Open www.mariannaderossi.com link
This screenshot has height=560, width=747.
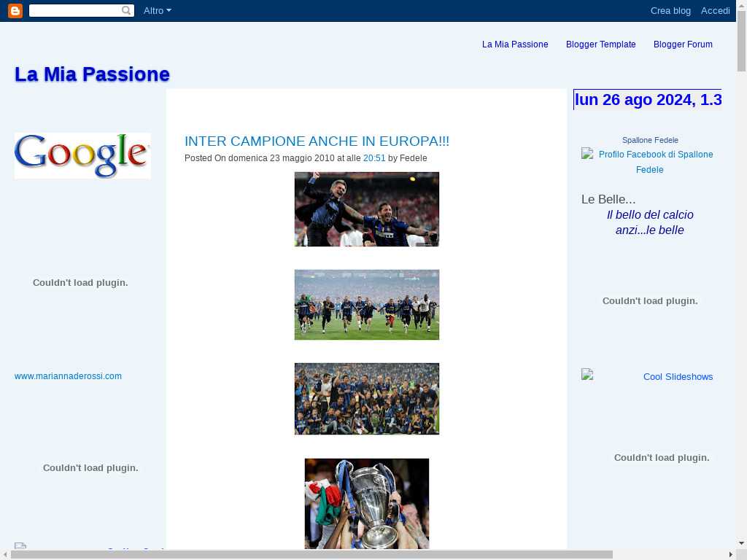(68, 376)
